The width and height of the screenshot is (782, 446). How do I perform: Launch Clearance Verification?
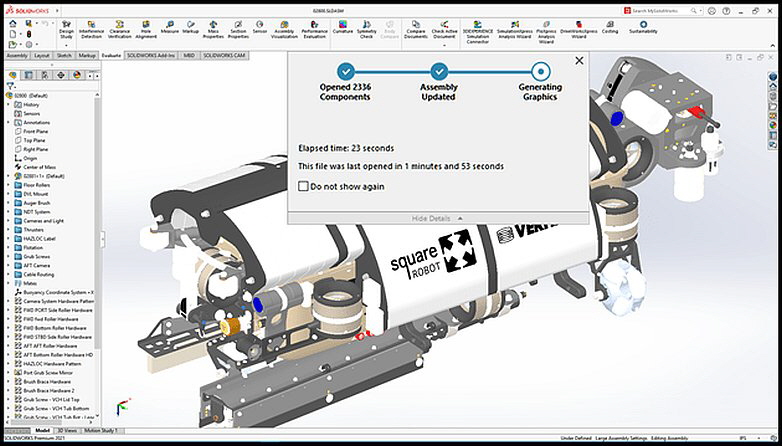(x=120, y=29)
